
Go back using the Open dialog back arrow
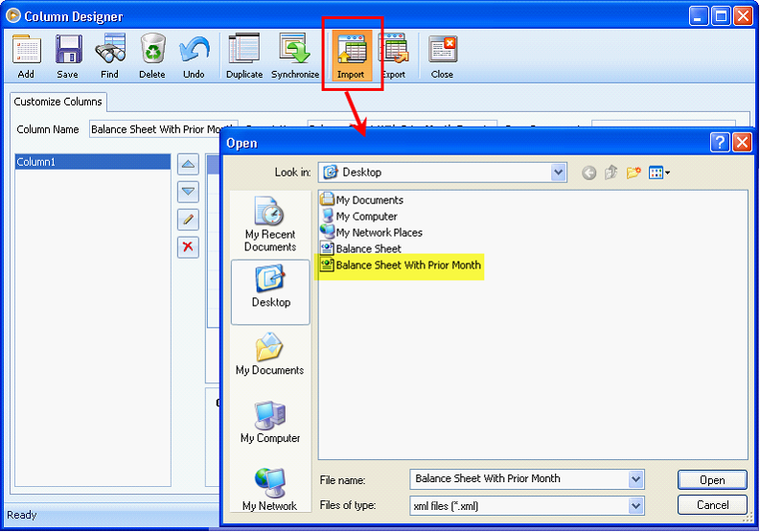[x=588, y=173]
